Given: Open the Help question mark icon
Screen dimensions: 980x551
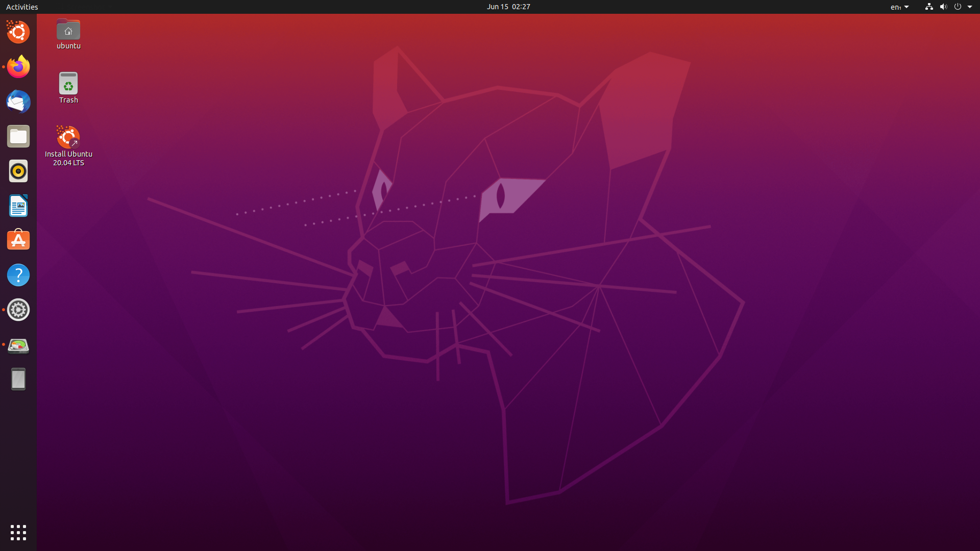Looking at the screenshot, I should coord(18,275).
